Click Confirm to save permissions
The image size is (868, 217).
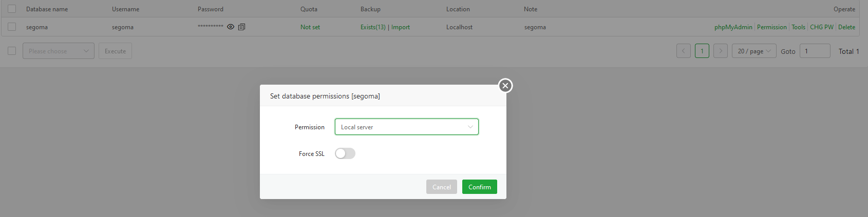click(479, 187)
